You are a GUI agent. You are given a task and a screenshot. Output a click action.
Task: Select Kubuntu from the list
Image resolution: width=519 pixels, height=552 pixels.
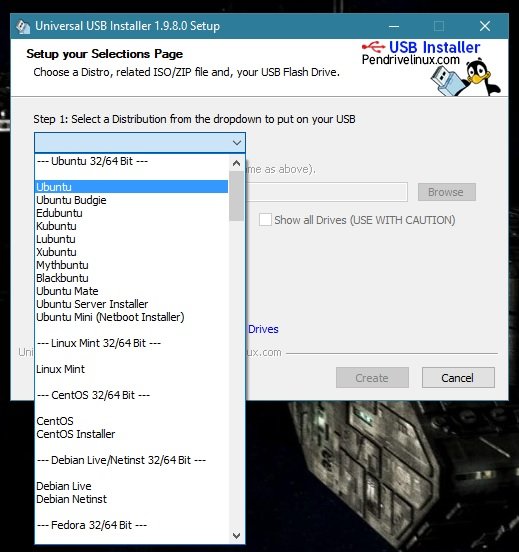[x=131, y=226]
